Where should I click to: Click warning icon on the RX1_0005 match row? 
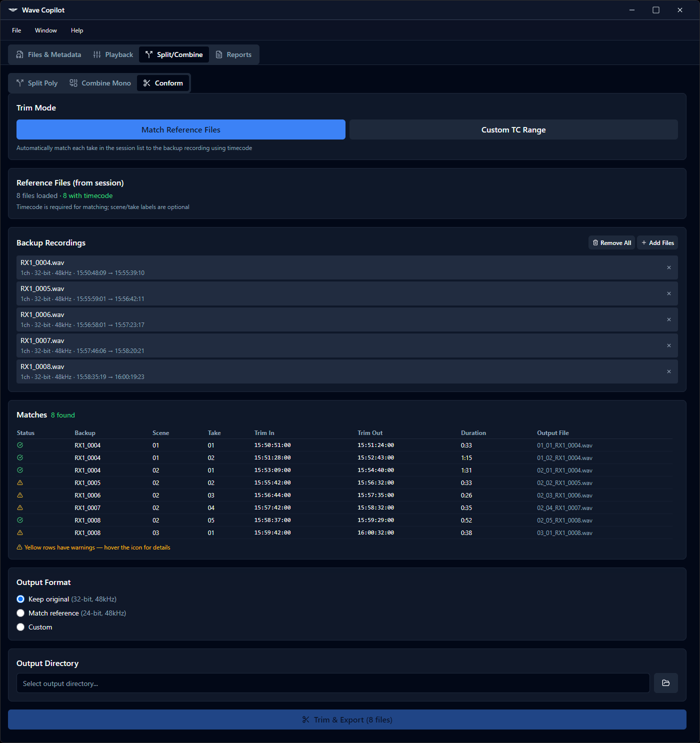(20, 482)
